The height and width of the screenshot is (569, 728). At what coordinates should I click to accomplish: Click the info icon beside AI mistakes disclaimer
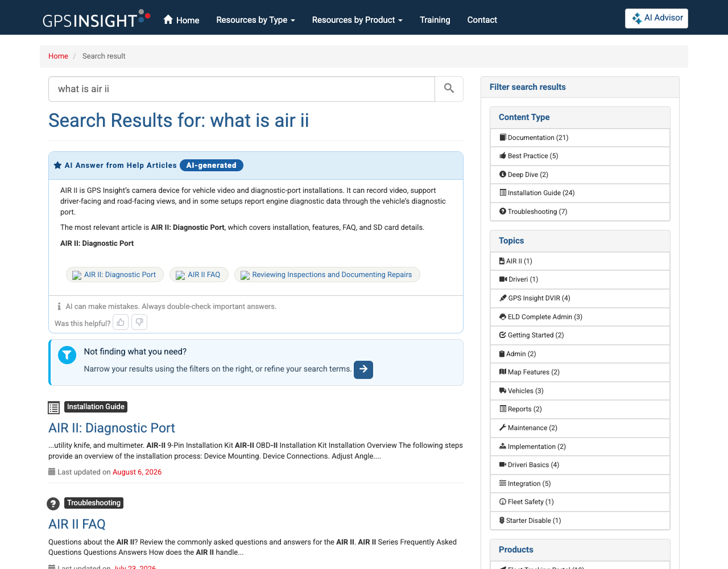(x=59, y=307)
